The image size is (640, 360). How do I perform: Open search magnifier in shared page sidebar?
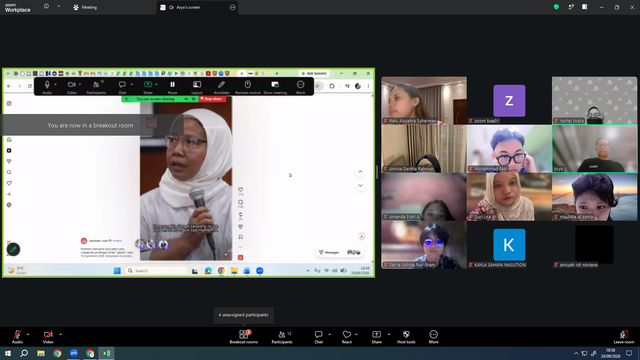(x=9, y=172)
